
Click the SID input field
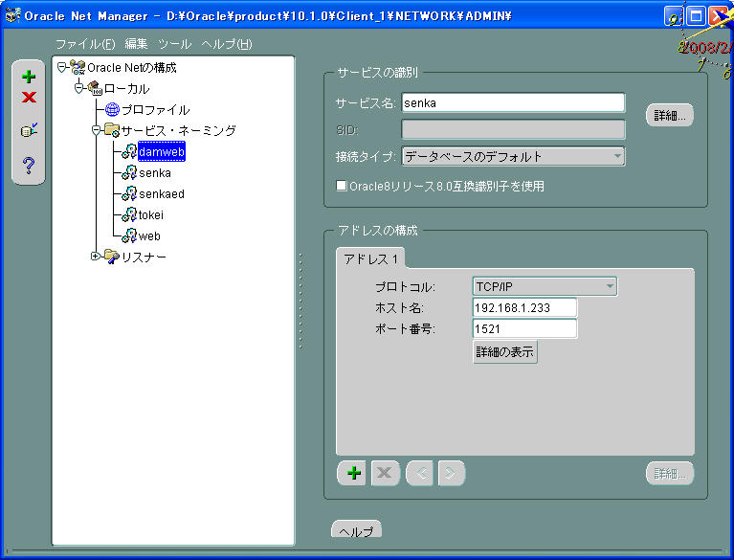pyautogui.click(x=513, y=129)
